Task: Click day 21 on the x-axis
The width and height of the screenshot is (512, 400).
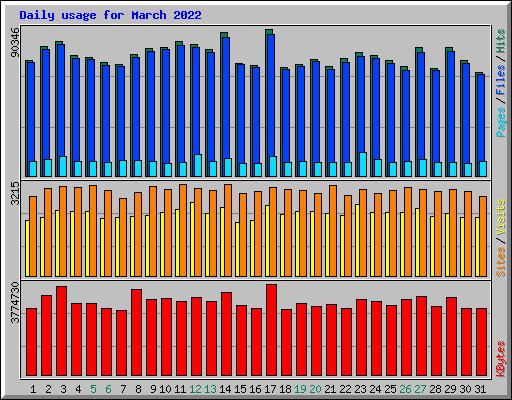Action: [330, 389]
